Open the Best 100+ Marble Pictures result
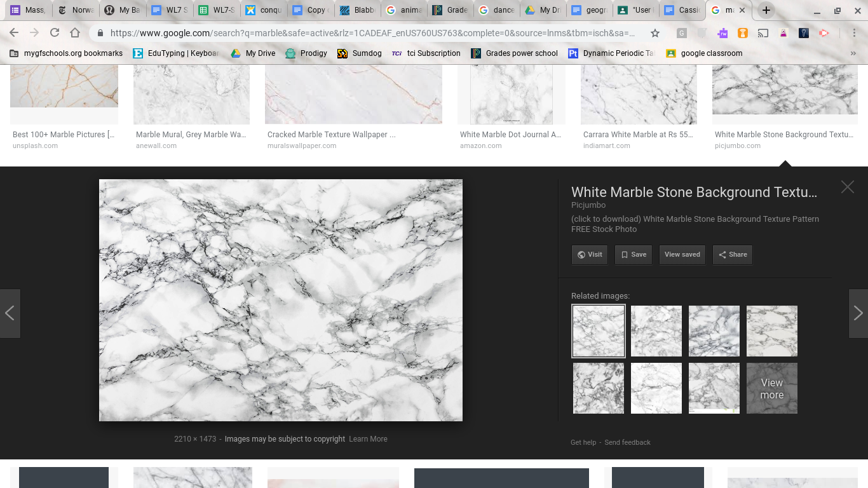Screen dimensions: 868x488 (x=64, y=135)
